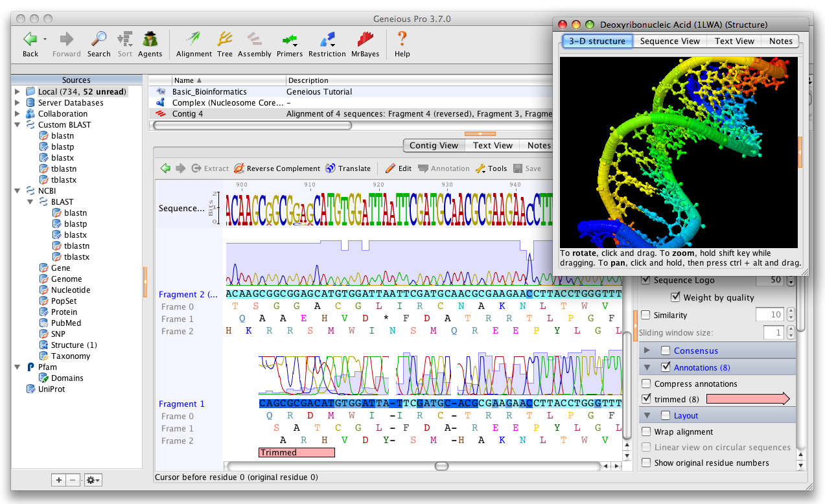Collapse the NCBI tree node
Viewport: 825px width, 504px height.
coord(17,190)
